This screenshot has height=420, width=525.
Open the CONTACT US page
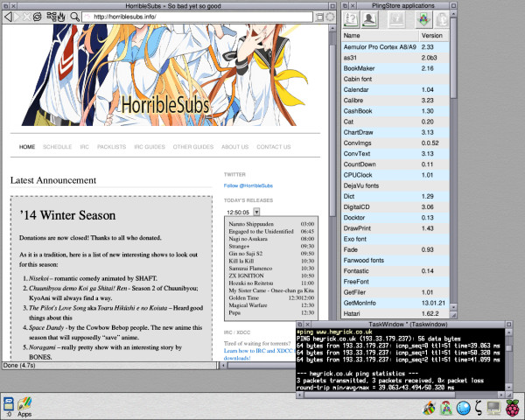click(274, 147)
